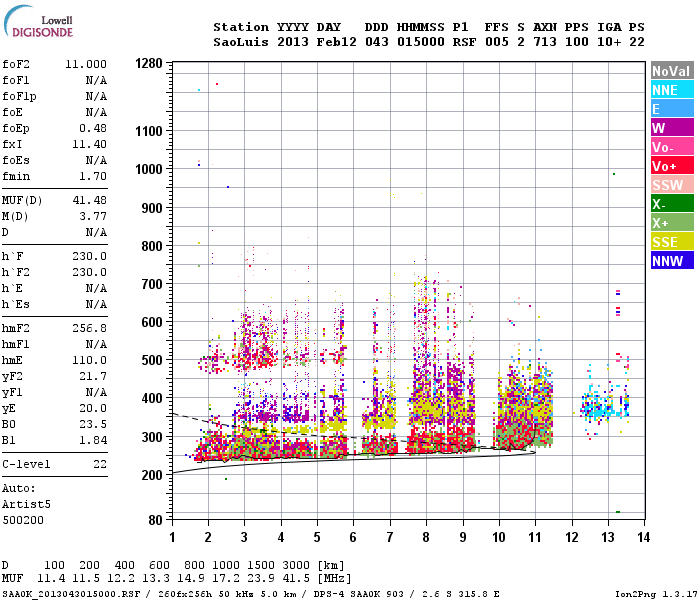Click the Feb12 date in header
700x600 pixels.
[x=337, y=42]
